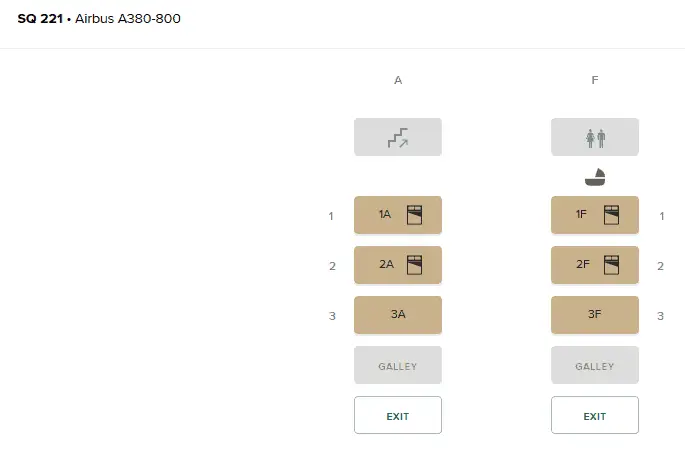Screen dimensions: 685x454
Task: Click the bed icon in seat 2F
Action: pos(612,265)
